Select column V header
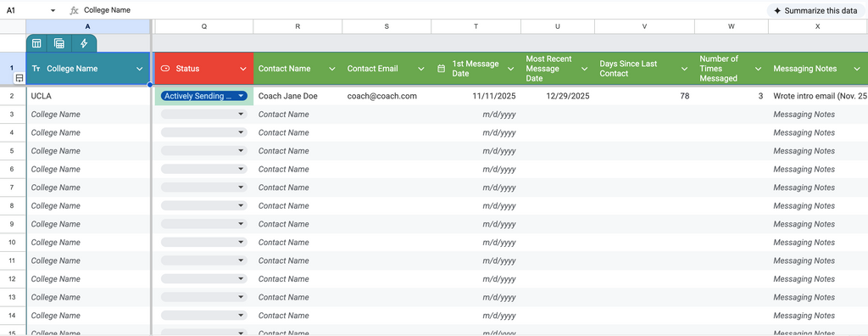 [x=644, y=26]
